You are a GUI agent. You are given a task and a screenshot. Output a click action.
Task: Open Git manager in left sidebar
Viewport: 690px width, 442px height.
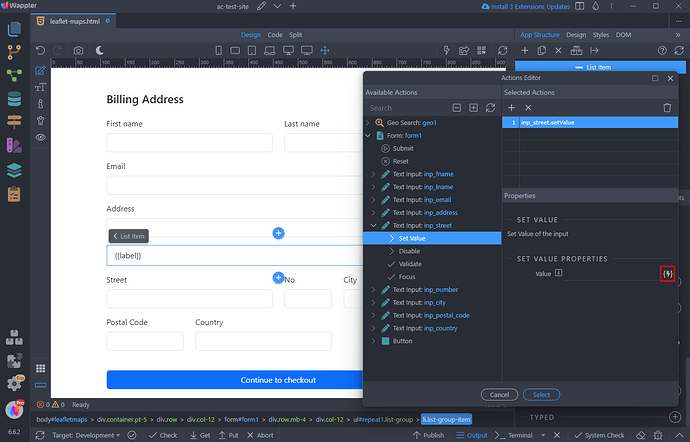14,52
